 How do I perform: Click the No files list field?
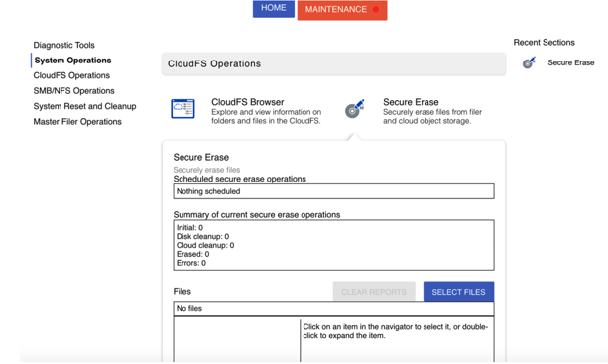point(333,309)
